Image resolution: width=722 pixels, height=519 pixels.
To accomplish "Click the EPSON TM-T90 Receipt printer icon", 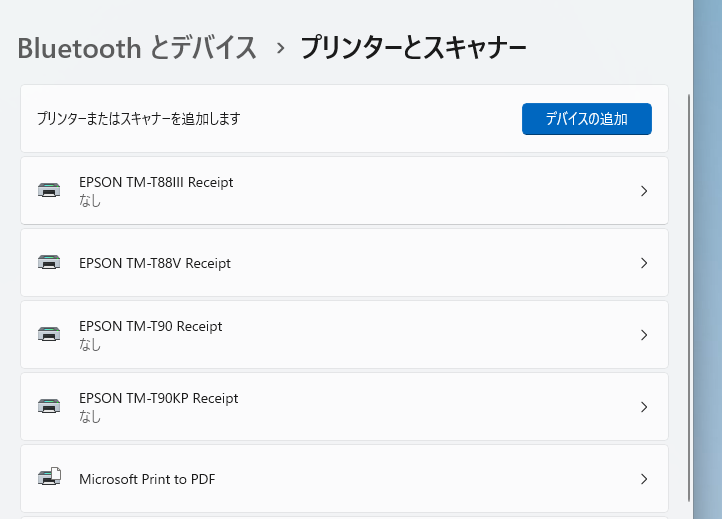I will (48, 335).
